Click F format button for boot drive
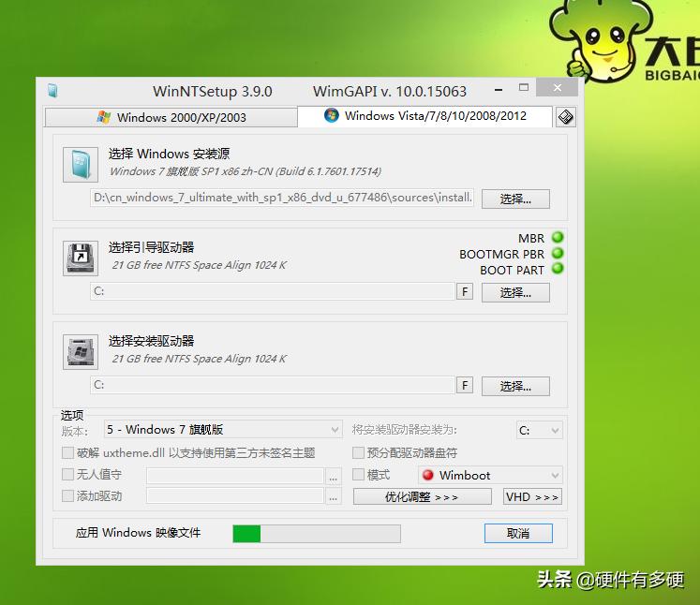This screenshot has width=700, height=605. pyautogui.click(x=465, y=292)
